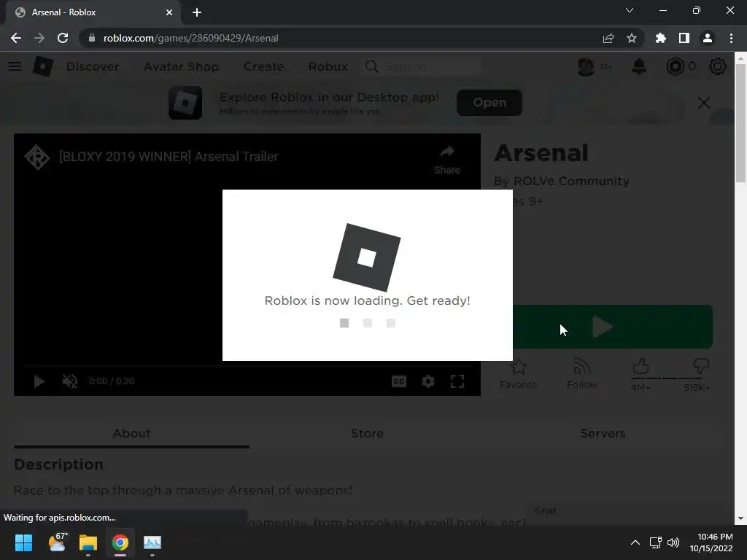Open the Chat panel

[624, 511]
